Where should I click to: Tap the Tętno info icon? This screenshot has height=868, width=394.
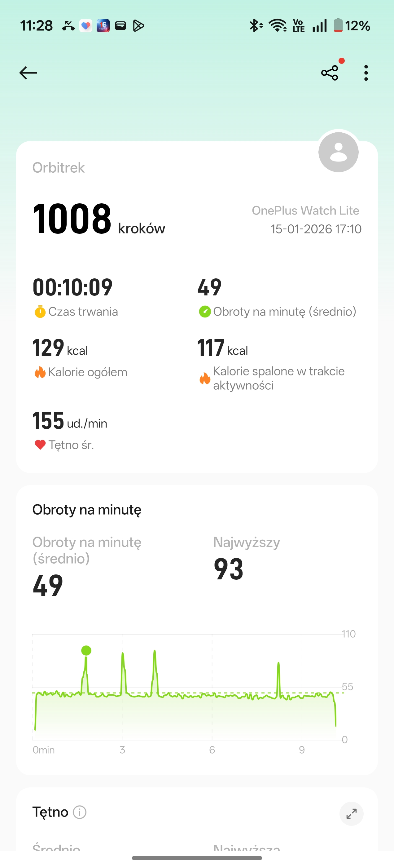point(80,813)
